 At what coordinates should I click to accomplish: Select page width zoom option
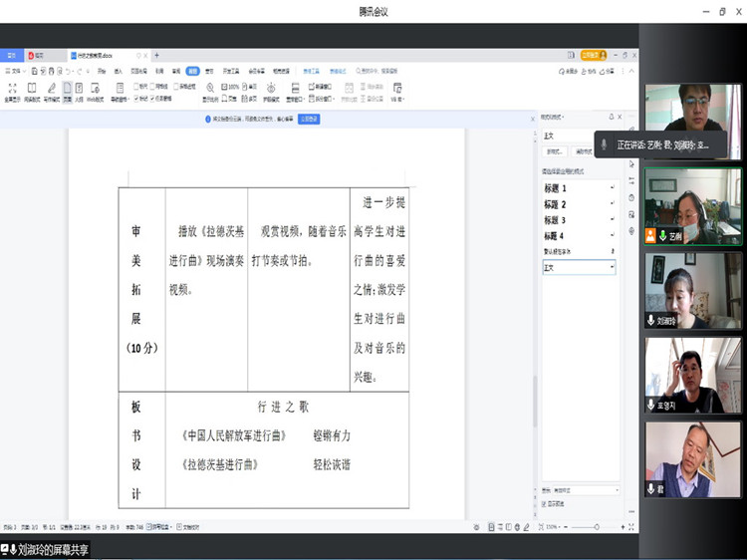(x=229, y=99)
